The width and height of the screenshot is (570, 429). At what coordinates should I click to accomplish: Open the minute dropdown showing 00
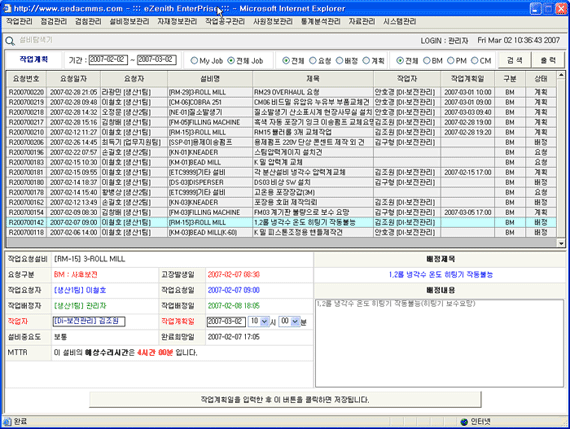click(289, 321)
